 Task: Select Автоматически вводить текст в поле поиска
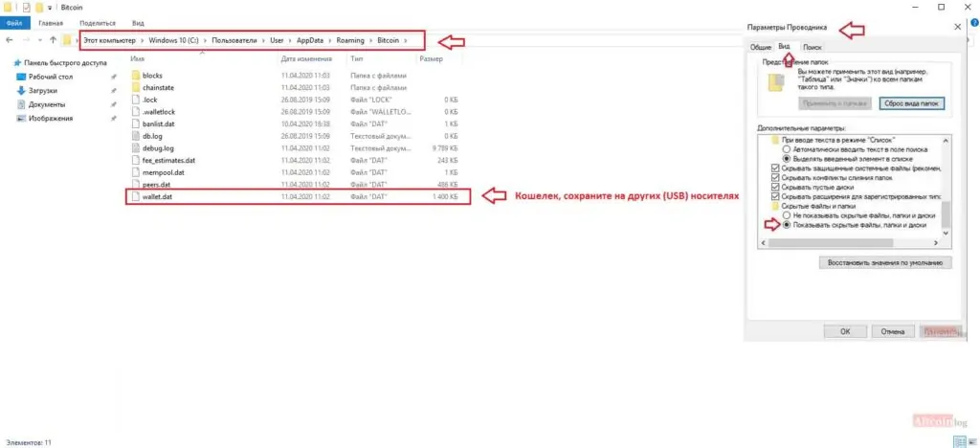787,150
